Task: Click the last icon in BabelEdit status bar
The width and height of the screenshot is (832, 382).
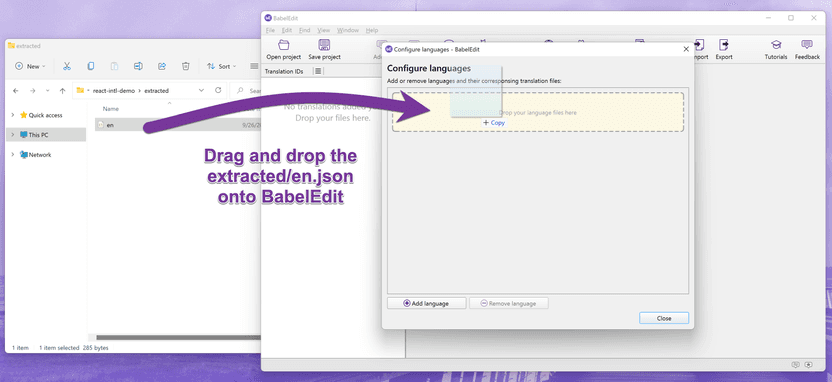Action: [808, 364]
